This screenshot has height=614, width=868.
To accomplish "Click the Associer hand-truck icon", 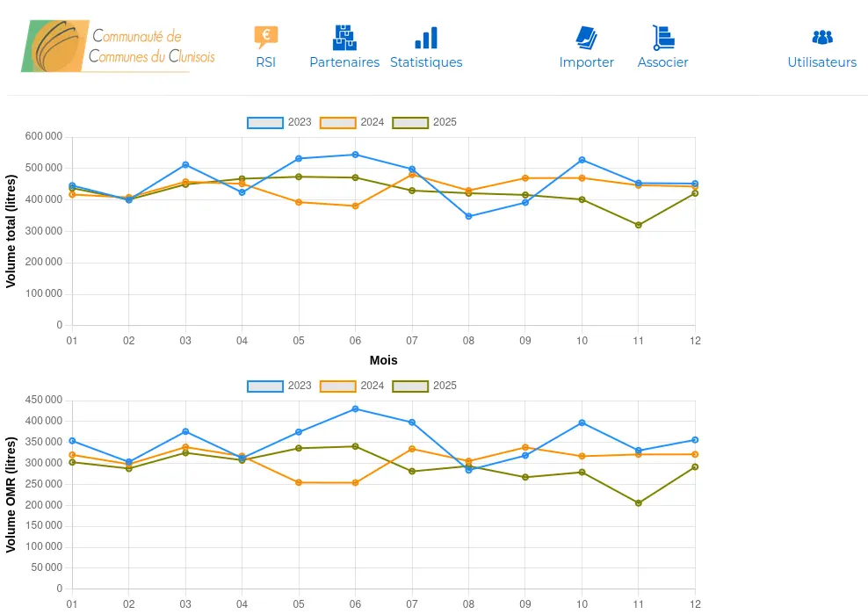I will (662, 36).
